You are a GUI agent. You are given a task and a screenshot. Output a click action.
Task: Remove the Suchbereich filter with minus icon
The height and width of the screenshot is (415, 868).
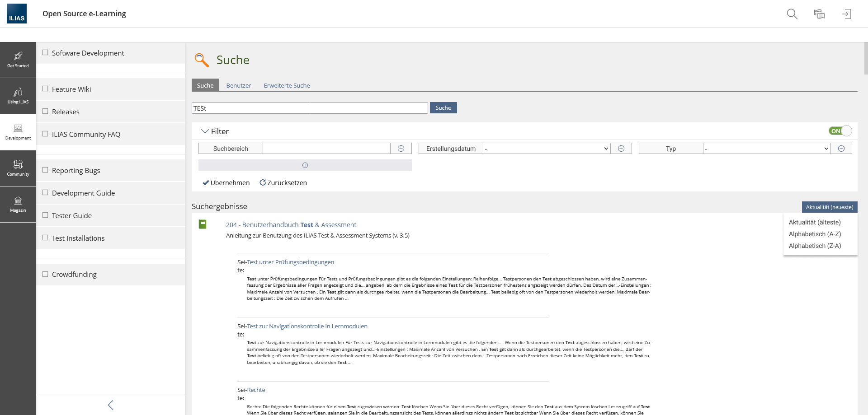[401, 149]
